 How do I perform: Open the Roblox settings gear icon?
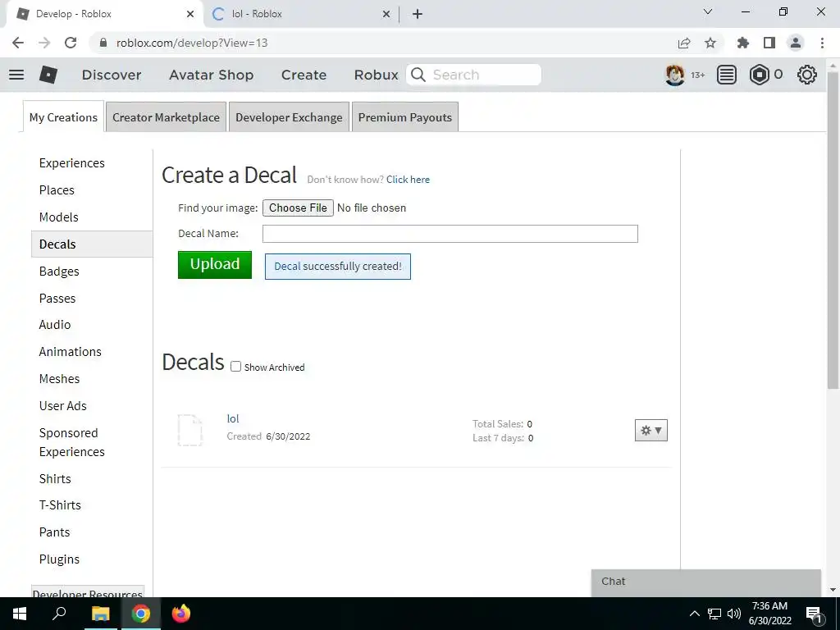(807, 75)
